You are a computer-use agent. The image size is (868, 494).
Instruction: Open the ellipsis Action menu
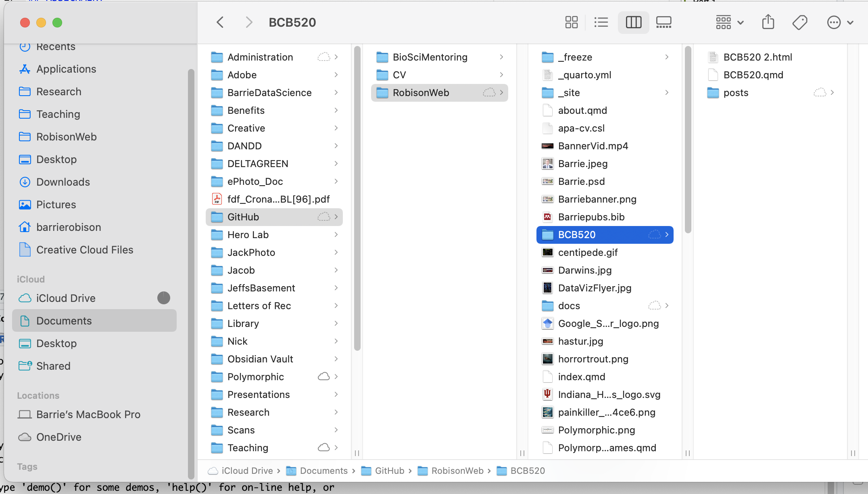coord(840,22)
